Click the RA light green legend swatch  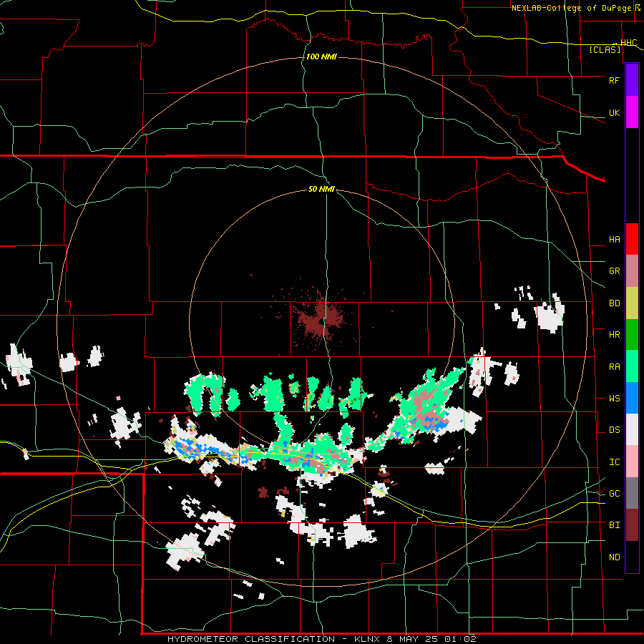pos(632,366)
